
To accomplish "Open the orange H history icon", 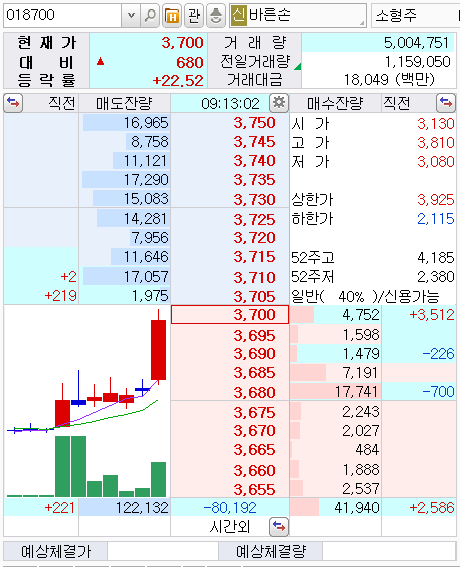I will pos(172,16).
